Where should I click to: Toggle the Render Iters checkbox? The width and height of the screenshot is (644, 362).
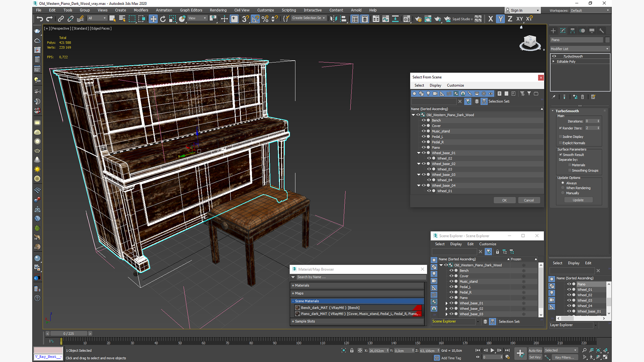tap(560, 128)
